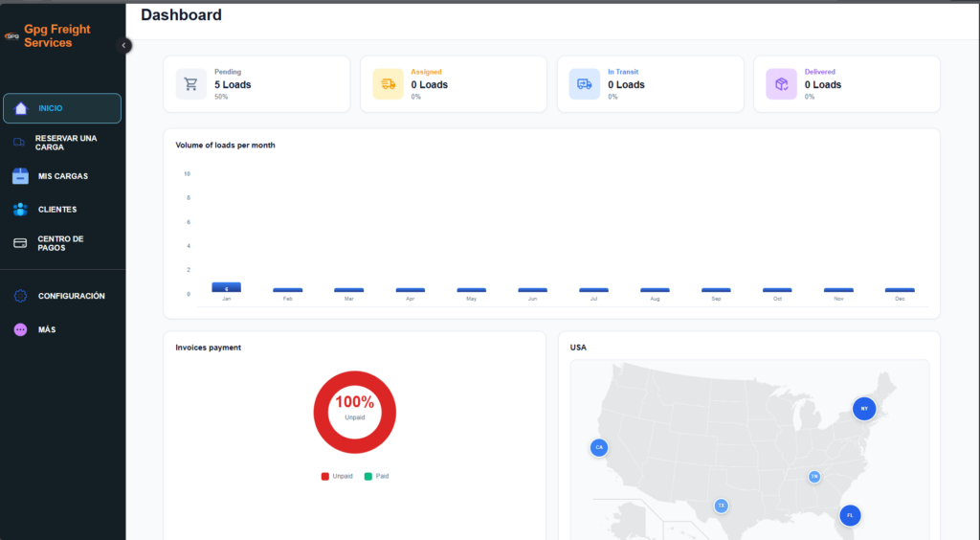Click the January bar in loads chart

tap(226, 287)
